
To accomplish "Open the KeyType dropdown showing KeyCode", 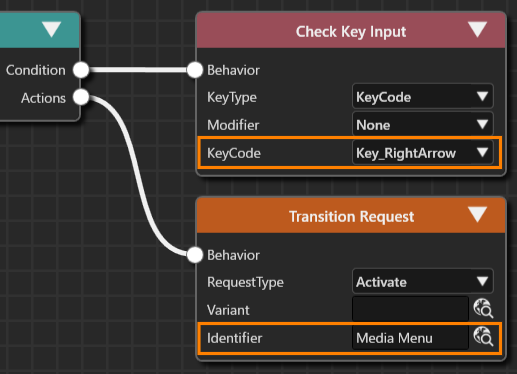I will point(423,97).
